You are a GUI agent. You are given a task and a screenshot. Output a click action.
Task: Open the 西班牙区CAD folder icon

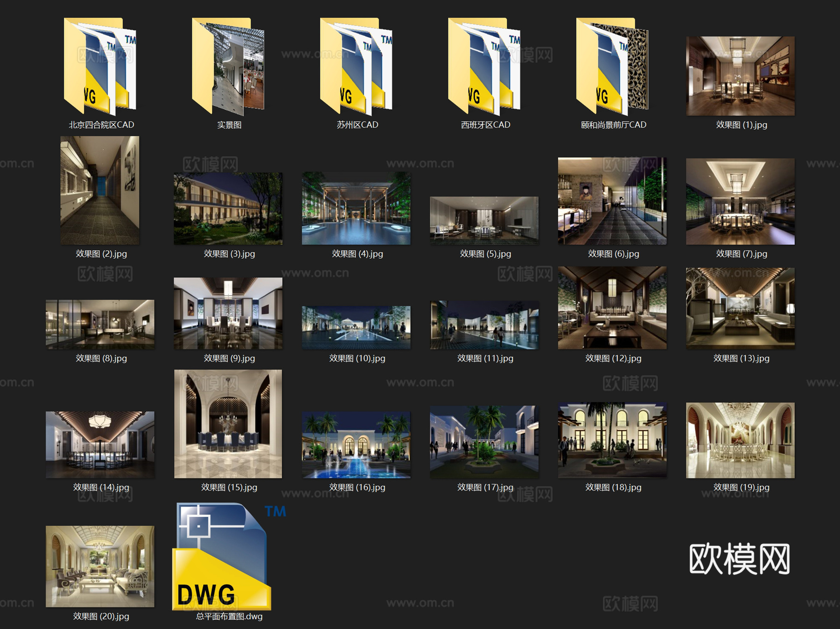[484, 66]
